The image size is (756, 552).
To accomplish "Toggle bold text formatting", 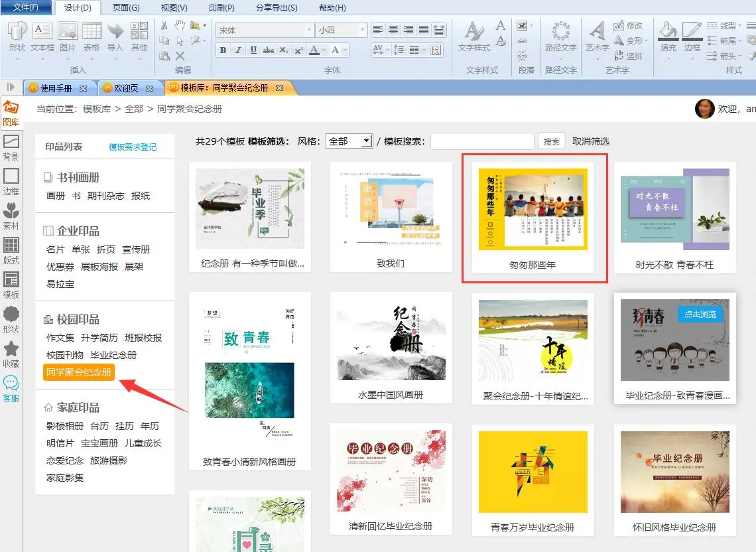I will (223, 50).
